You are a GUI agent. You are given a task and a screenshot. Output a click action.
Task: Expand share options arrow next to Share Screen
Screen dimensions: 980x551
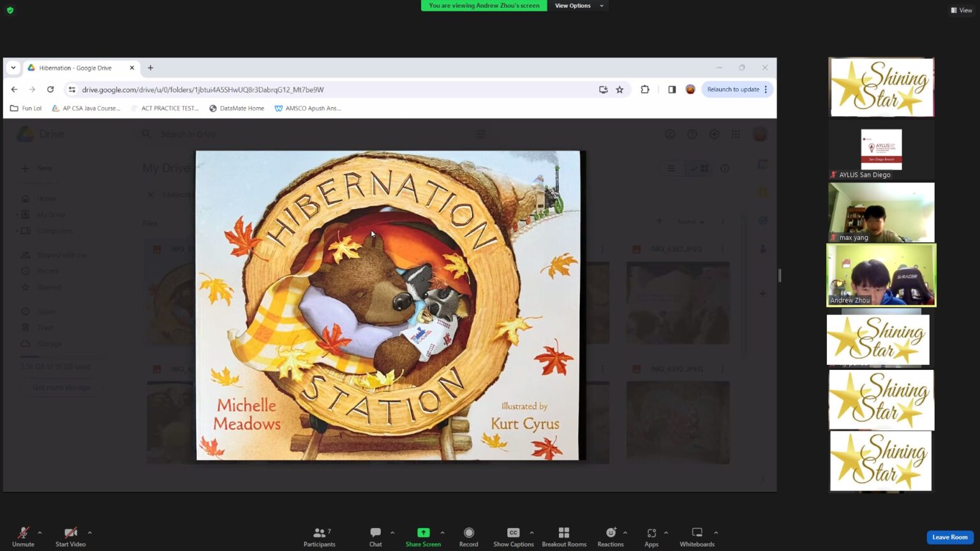point(442,533)
